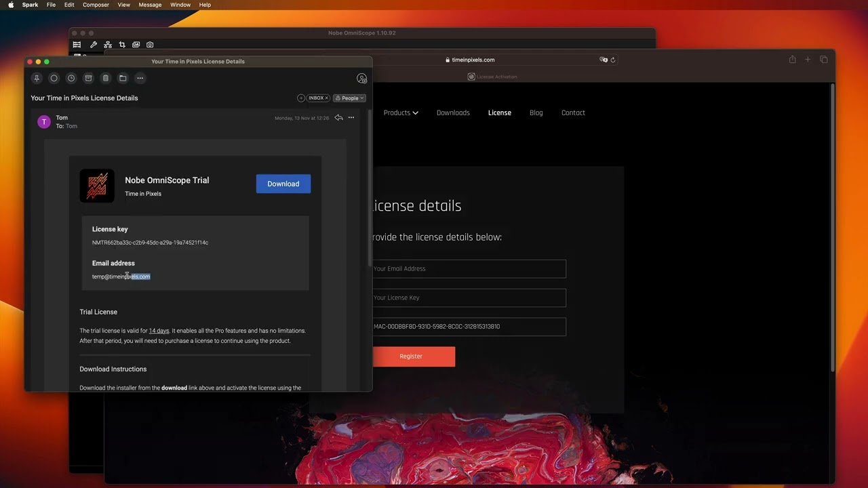This screenshot has width=868, height=488.
Task: Click the translate icon in Safari address bar
Action: pos(603,60)
